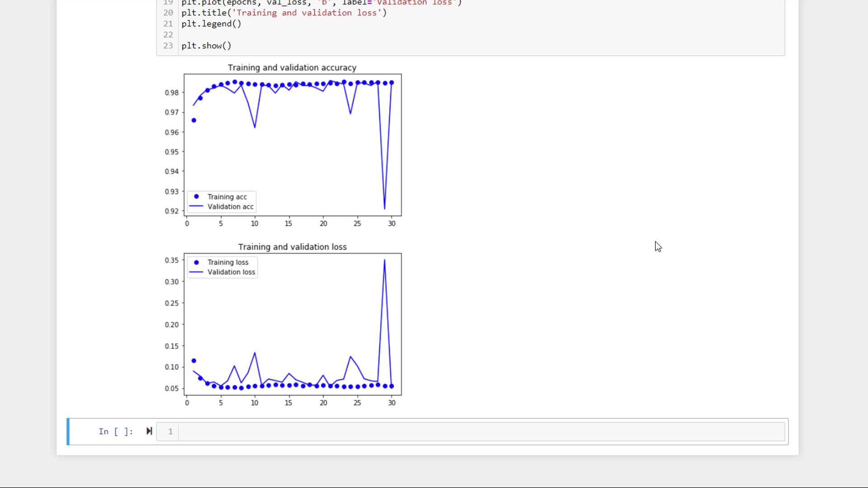
Task: Click line number 23 next to plt.show()
Action: pos(168,45)
